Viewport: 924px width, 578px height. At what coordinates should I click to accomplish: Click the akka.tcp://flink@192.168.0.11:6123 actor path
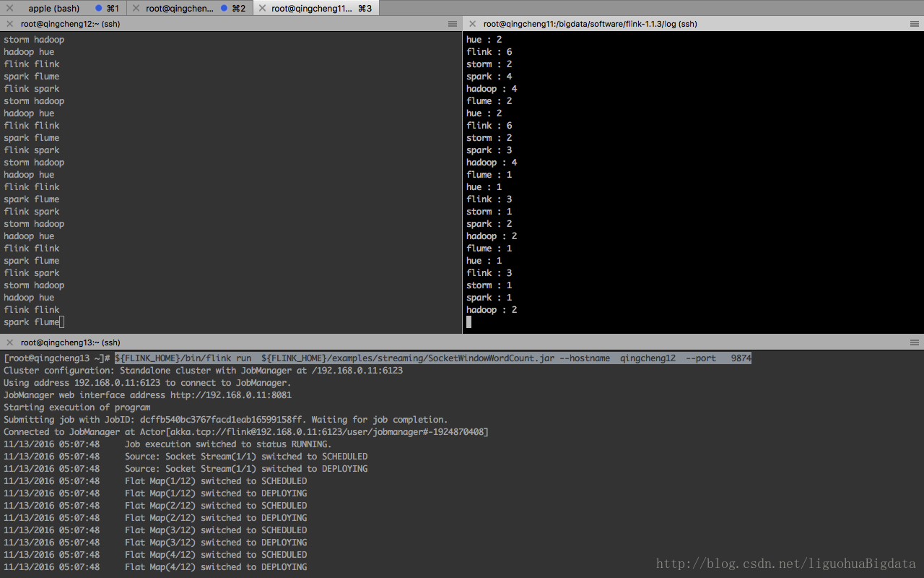[328, 432]
